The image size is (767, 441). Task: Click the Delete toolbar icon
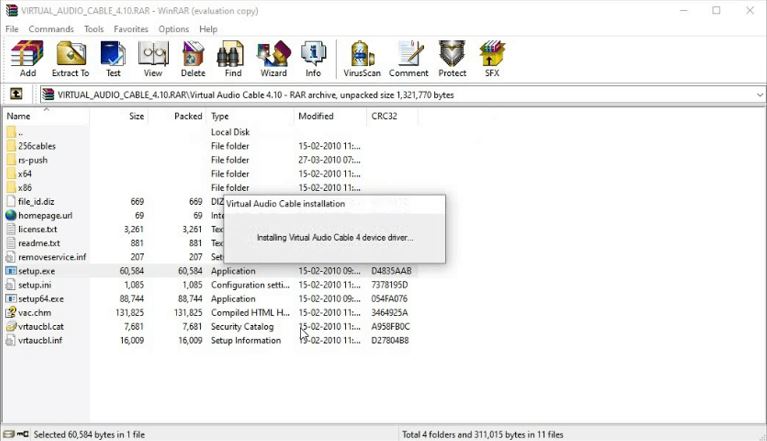[x=193, y=59]
